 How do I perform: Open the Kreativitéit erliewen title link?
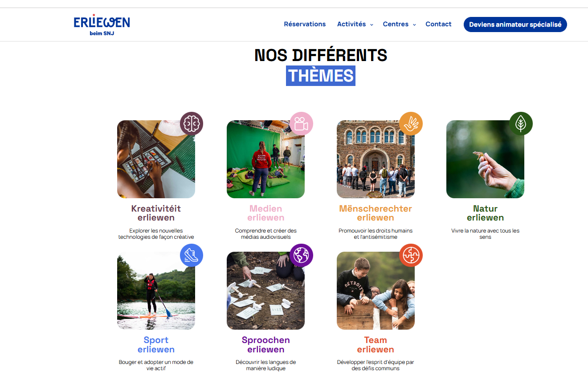(x=156, y=213)
